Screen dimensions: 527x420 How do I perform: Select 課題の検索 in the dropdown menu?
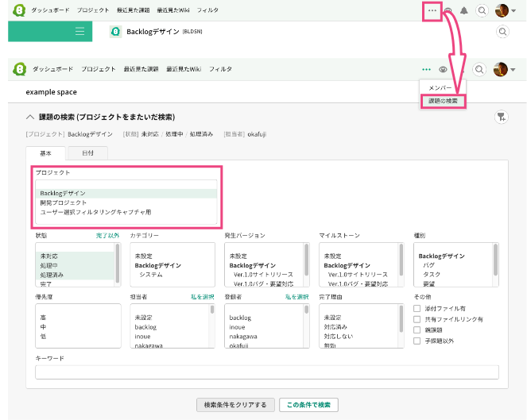pyautogui.click(x=443, y=101)
